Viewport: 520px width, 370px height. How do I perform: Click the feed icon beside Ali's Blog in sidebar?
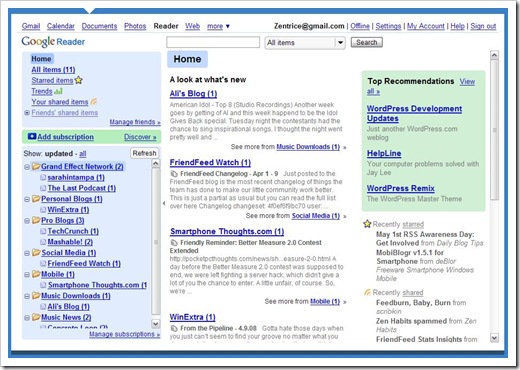click(x=43, y=306)
